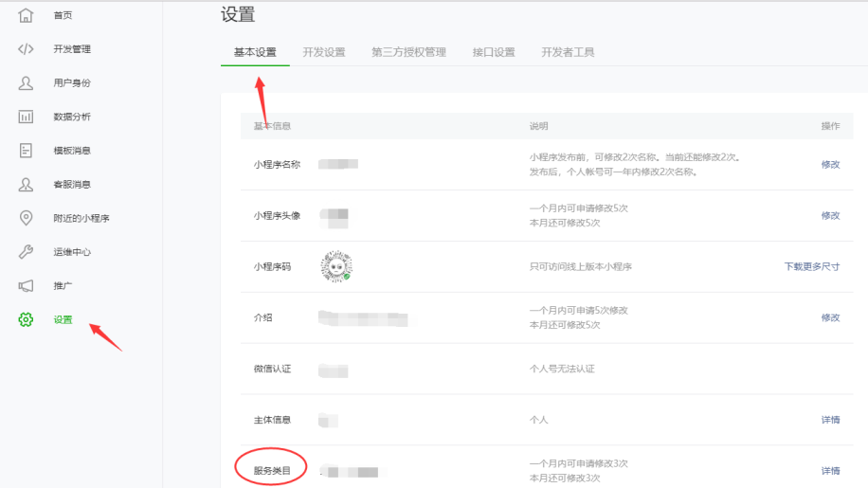Open 附近的小程序 location pin icon
The image size is (868, 488).
27,218
